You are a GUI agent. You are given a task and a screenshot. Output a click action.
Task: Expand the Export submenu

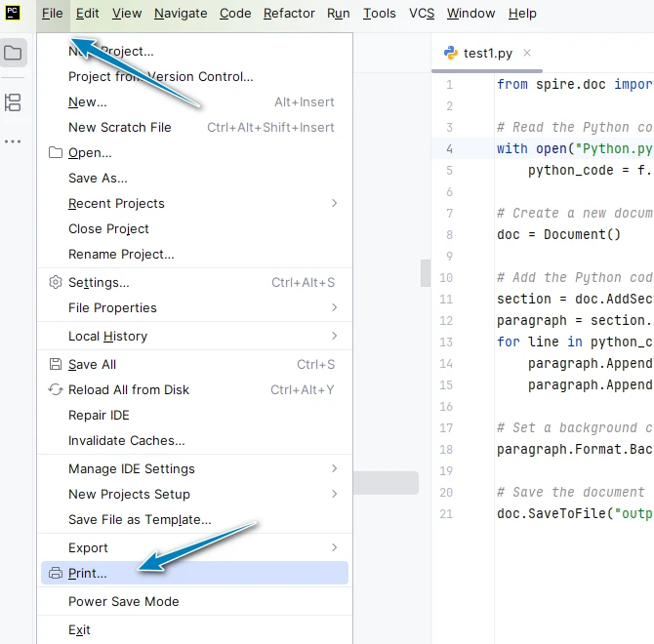click(x=88, y=548)
